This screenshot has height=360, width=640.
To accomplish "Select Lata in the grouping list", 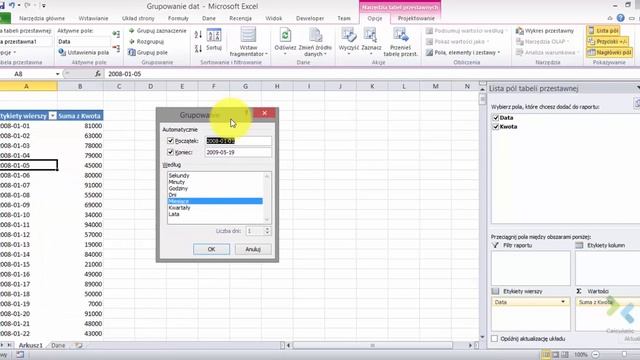I will coord(215,214).
